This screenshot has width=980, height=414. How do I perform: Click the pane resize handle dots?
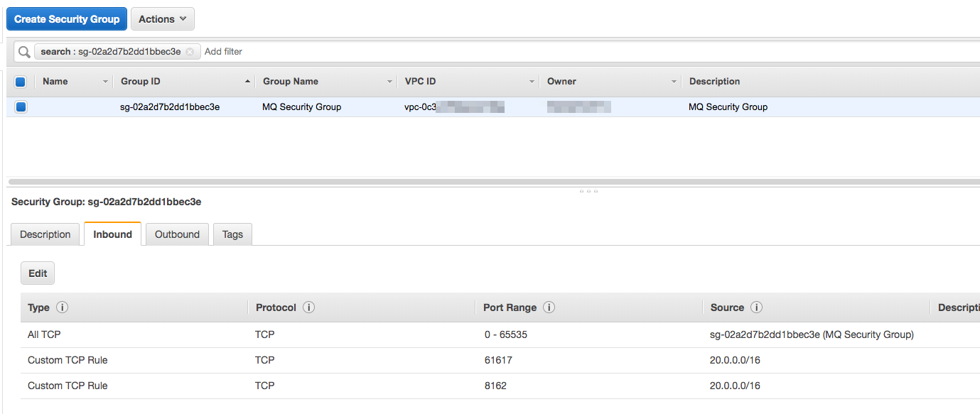(x=588, y=191)
